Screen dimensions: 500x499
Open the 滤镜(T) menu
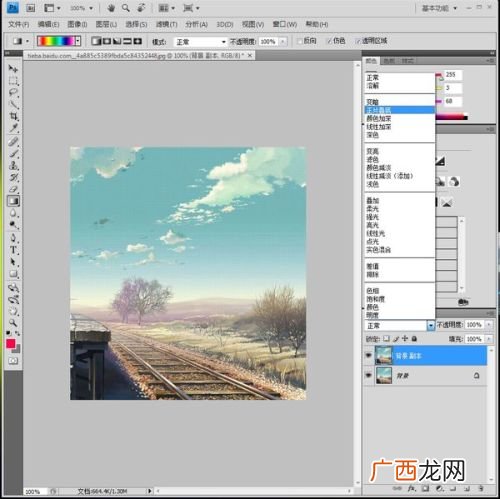click(x=166, y=24)
